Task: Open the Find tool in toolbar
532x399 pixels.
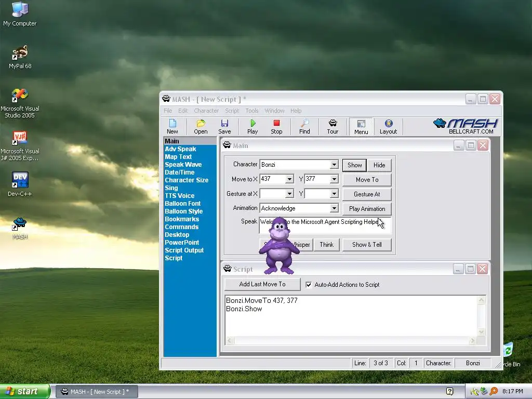Action: pos(304,127)
